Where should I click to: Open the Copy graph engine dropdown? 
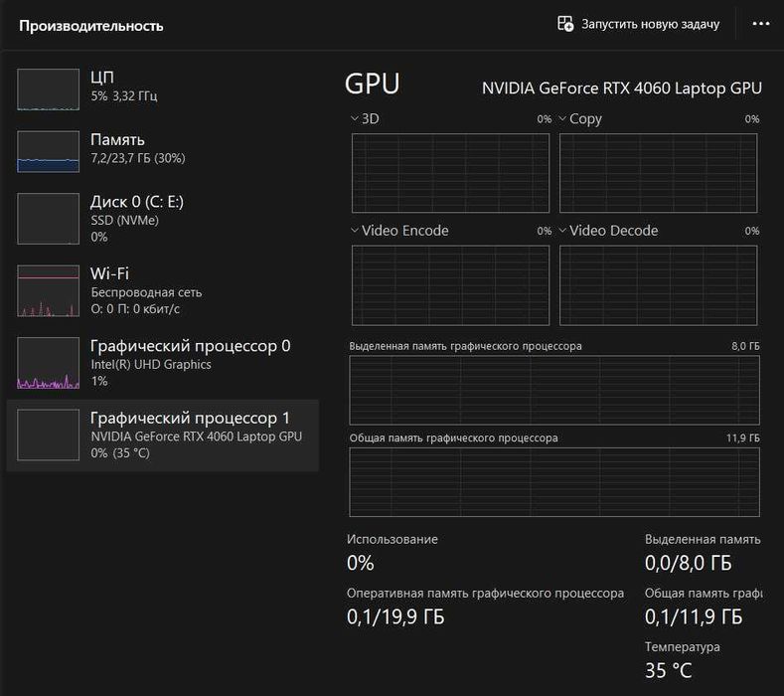tap(562, 119)
